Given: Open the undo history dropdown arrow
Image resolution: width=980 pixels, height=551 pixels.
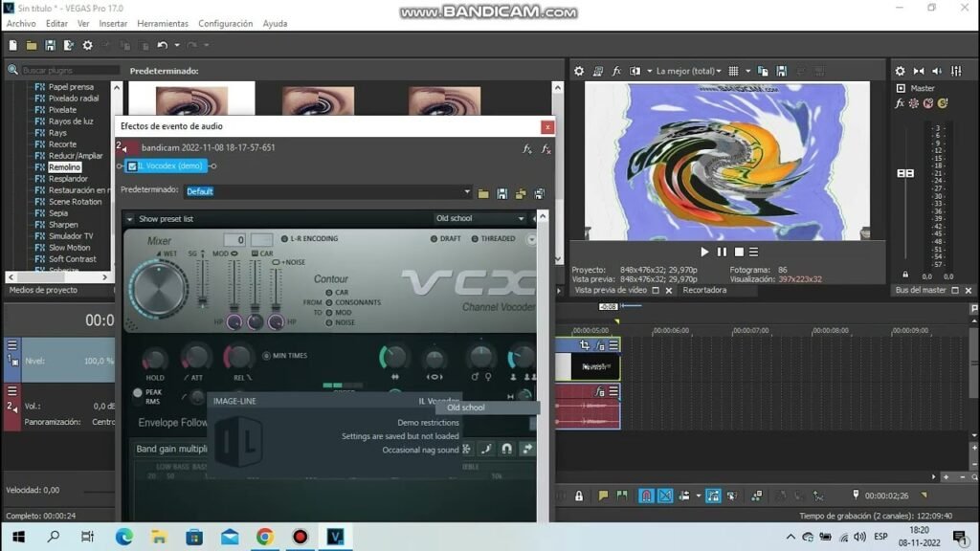Looking at the screenshot, I should point(177,45).
